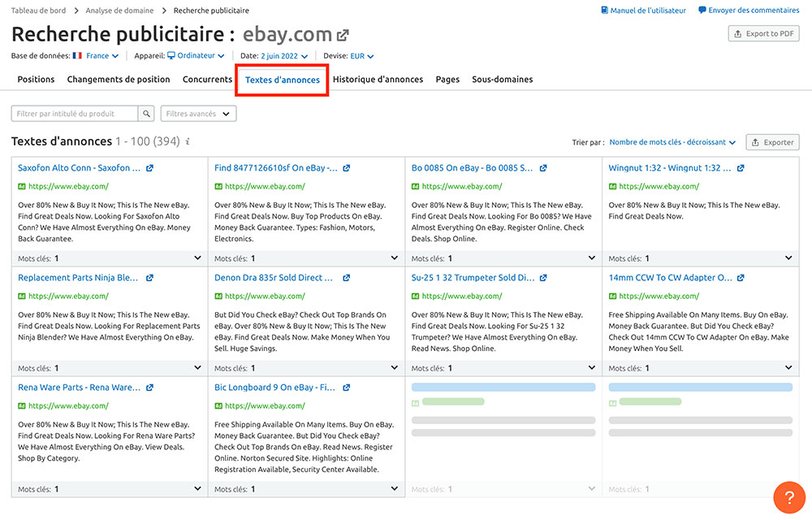Click the Ad badge icon in Saxofon Alto Conn card
This screenshot has width=812, height=520.
22,186
